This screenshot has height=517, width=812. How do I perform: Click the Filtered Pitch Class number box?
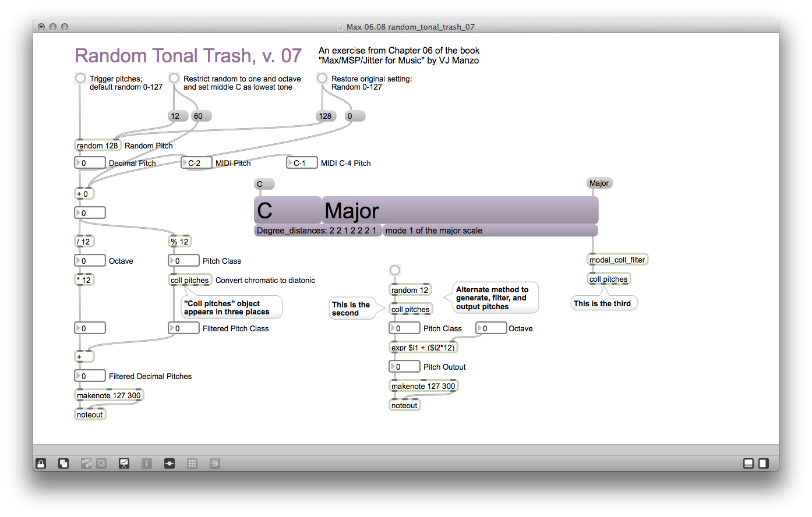coord(184,328)
